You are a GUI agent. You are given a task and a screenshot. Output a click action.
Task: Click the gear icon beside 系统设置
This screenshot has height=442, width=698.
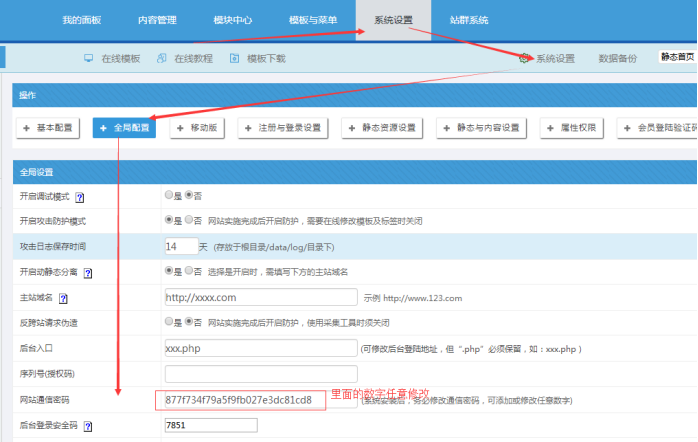point(526,59)
